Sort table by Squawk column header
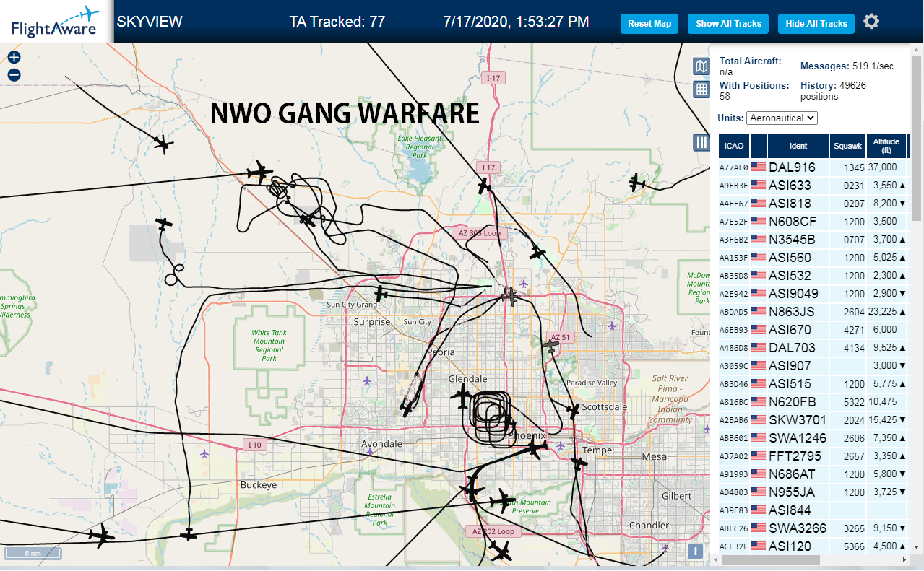 click(x=847, y=146)
